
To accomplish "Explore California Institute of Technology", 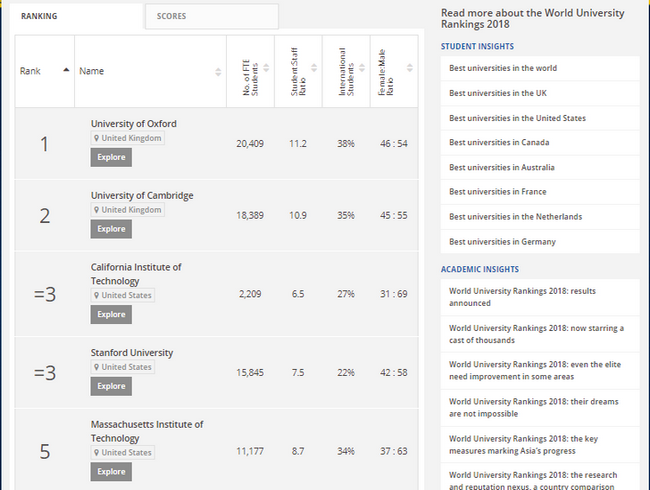I will (111, 314).
